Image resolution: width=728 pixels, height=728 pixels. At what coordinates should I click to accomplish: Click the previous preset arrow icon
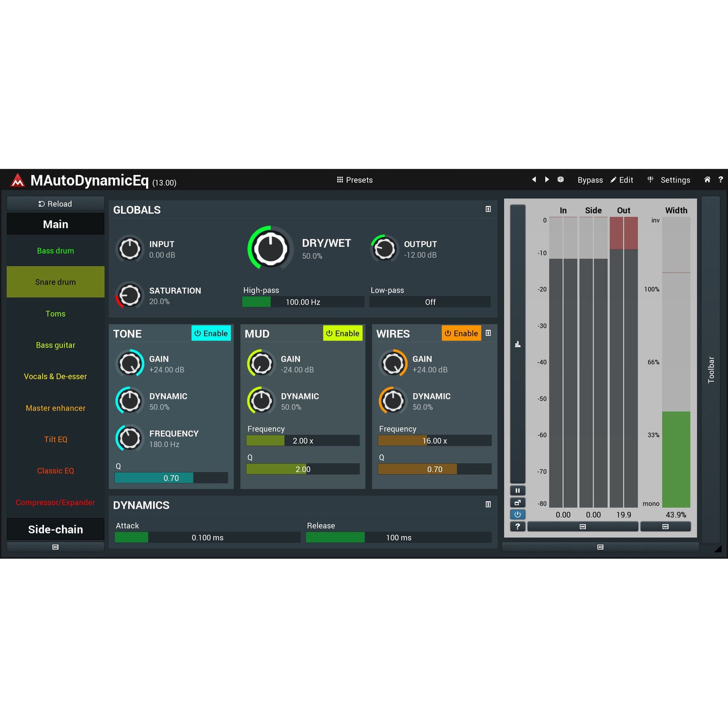point(534,180)
